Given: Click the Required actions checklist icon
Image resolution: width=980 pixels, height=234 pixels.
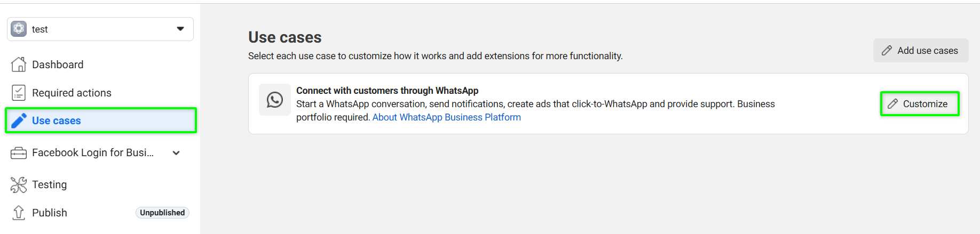Looking at the screenshot, I should point(19,93).
